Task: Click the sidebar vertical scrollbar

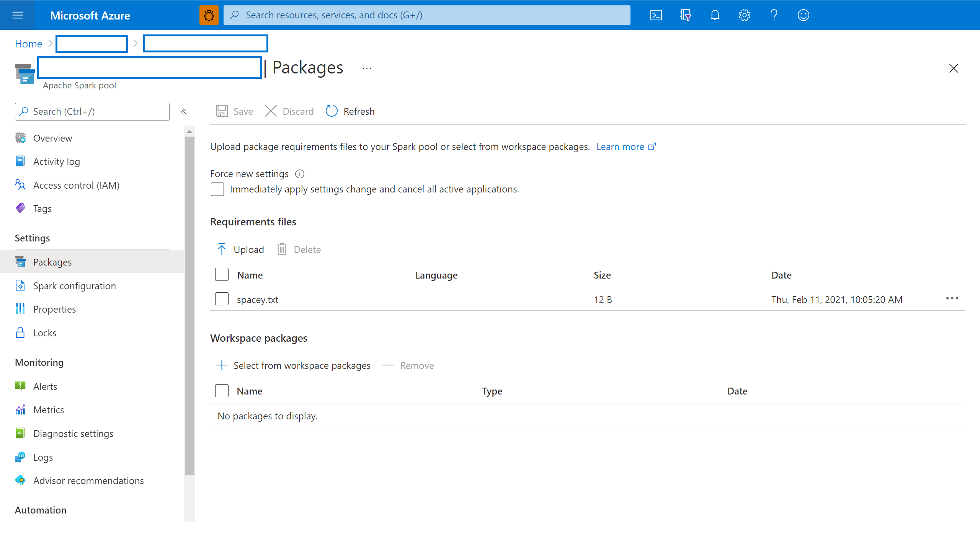Action: tap(189, 306)
